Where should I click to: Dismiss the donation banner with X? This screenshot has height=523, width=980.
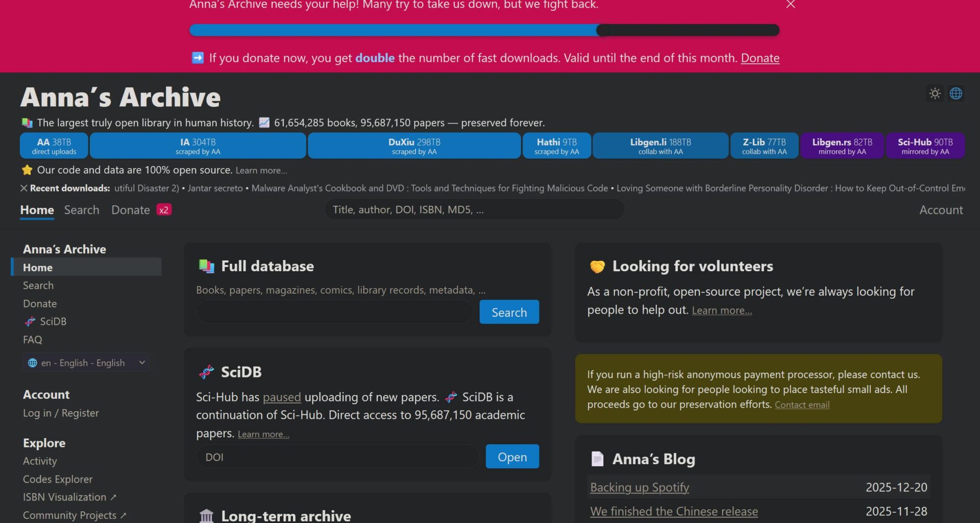pos(790,5)
